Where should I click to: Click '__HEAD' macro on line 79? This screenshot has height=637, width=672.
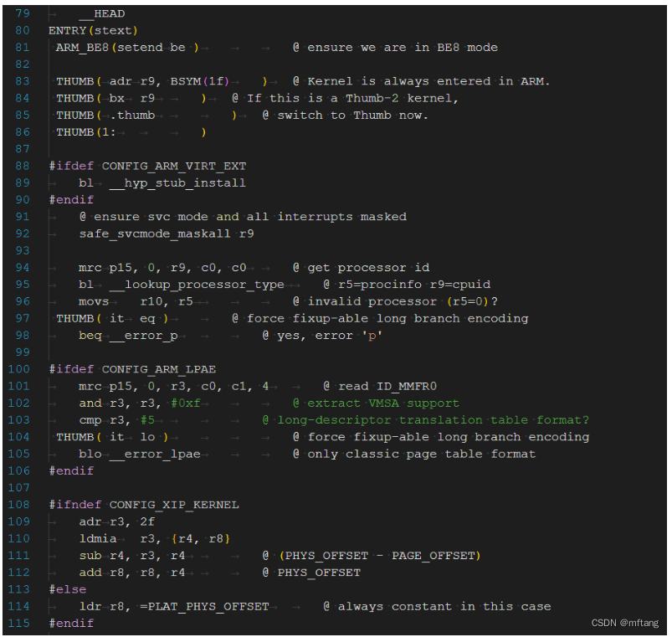click(102, 13)
